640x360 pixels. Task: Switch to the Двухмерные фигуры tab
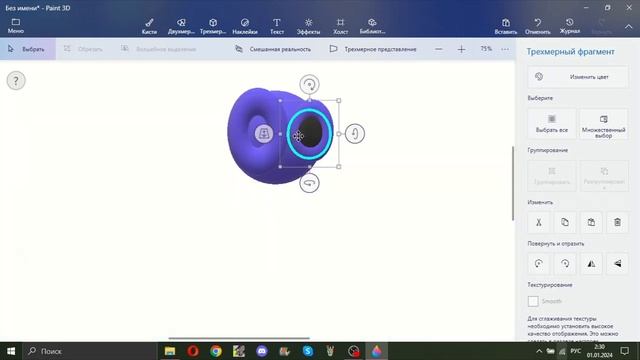[181, 26]
